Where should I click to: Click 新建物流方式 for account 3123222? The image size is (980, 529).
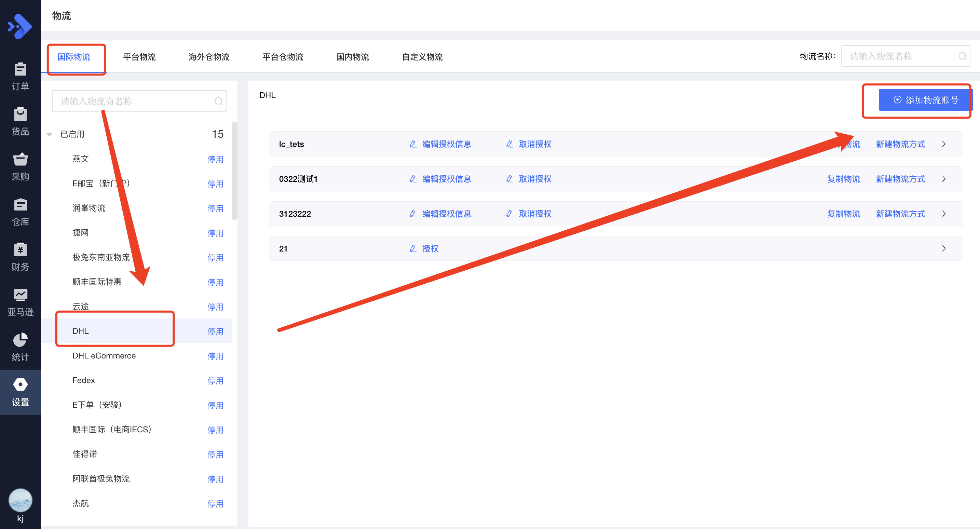tap(900, 214)
